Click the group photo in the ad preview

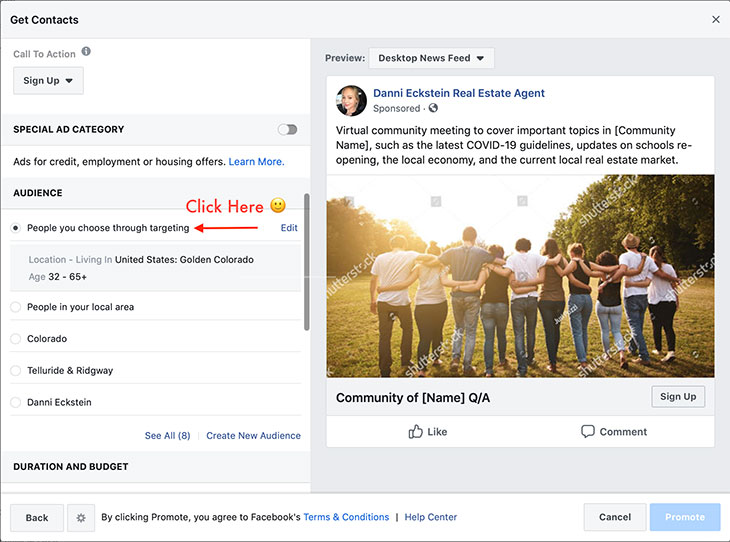pyautogui.click(x=520, y=276)
